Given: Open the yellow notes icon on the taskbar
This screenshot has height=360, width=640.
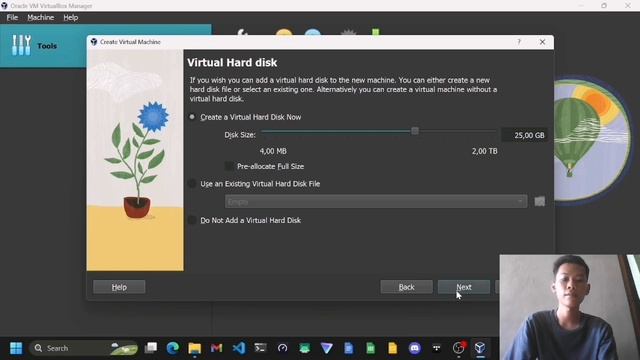Looking at the screenshot, I should pos(393,348).
